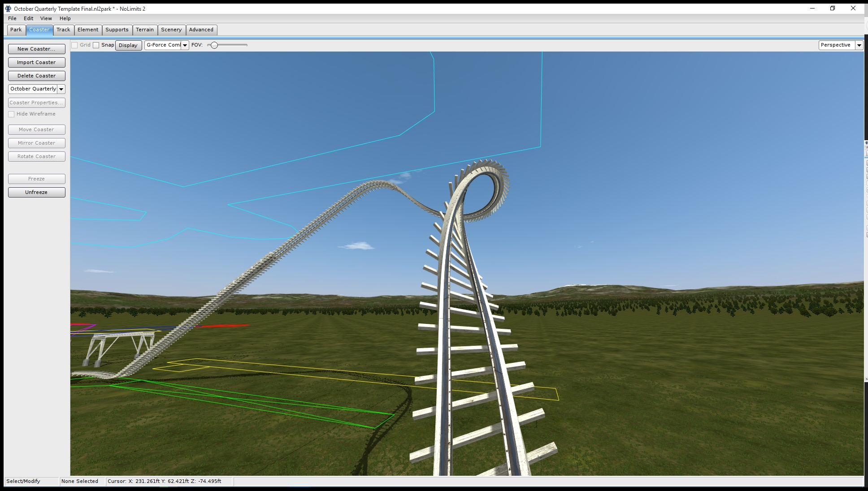Switch to the Terrain tab

145,30
